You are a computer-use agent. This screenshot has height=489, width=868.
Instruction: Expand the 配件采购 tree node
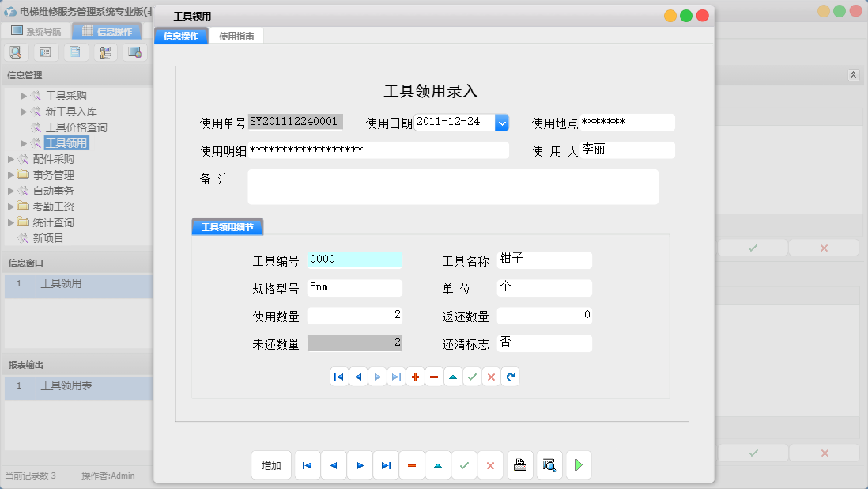point(12,158)
